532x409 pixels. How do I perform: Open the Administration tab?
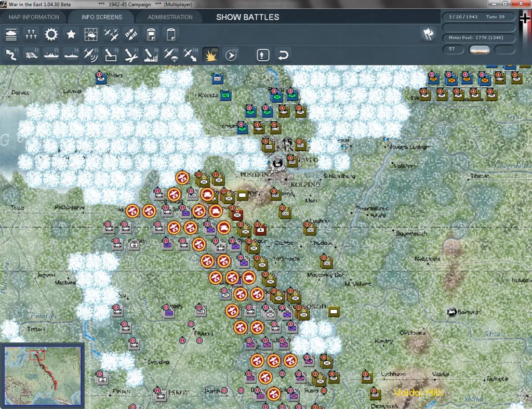pyautogui.click(x=170, y=17)
